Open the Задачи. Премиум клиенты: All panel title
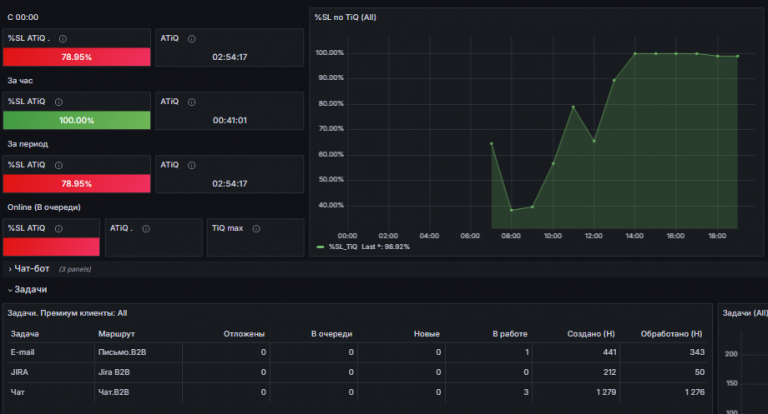Screen dimensions: 768x414 pos(67,313)
